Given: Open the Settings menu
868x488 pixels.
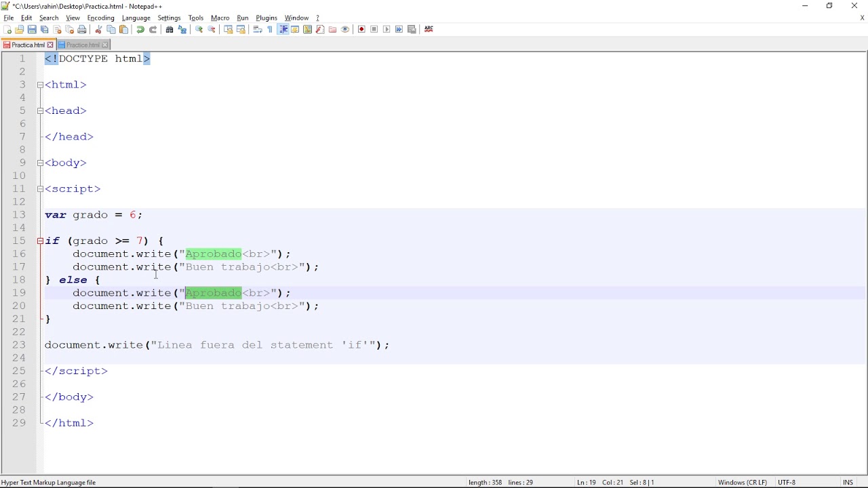Looking at the screenshot, I should tap(169, 18).
